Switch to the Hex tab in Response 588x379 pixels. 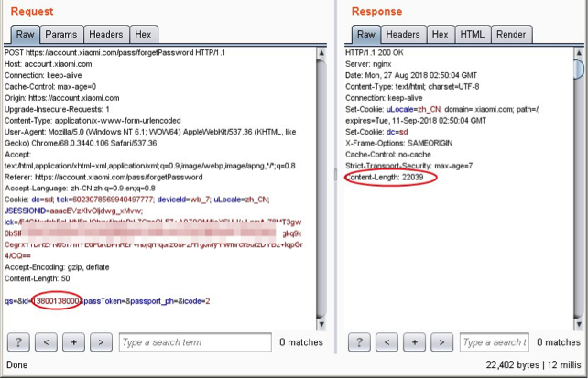point(441,35)
